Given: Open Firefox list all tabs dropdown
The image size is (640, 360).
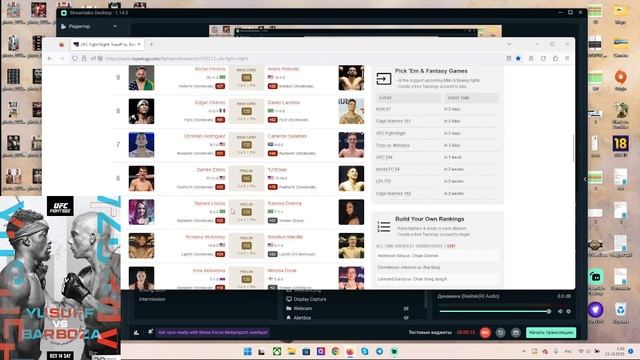Looking at the screenshot, I should [509, 44].
